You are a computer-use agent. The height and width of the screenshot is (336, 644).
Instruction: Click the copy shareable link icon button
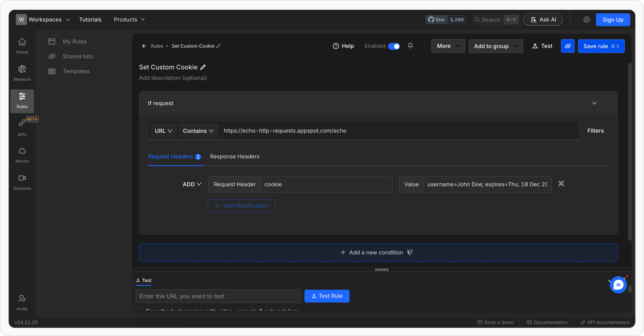click(x=568, y=46)
